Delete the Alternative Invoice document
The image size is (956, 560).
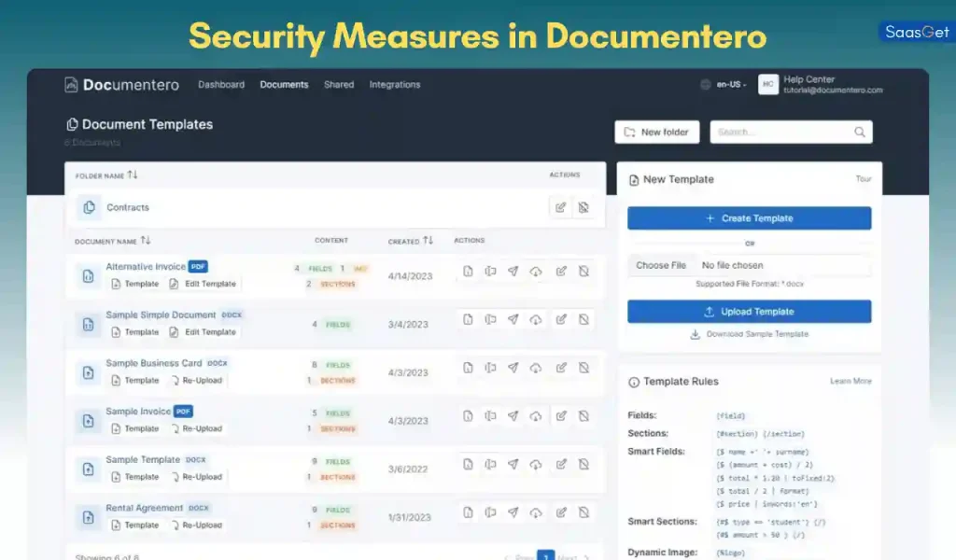pos(583,272)
